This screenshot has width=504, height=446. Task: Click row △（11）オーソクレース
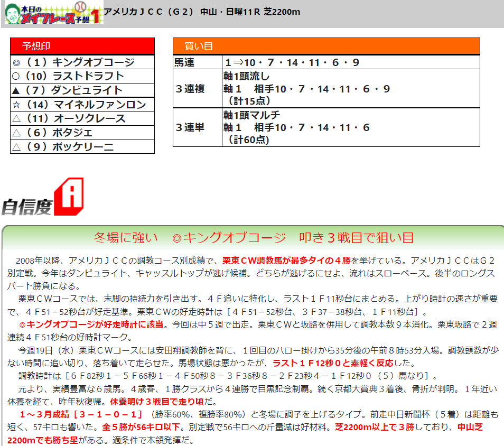point(82,119)
